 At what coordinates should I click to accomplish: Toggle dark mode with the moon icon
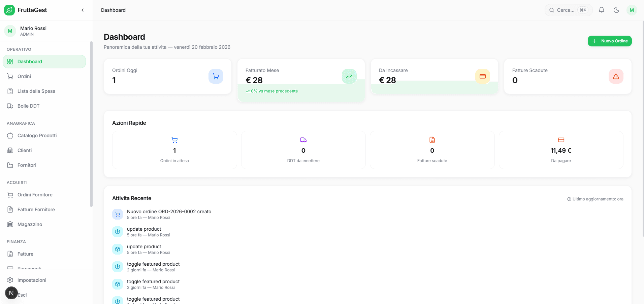(617, 10)
